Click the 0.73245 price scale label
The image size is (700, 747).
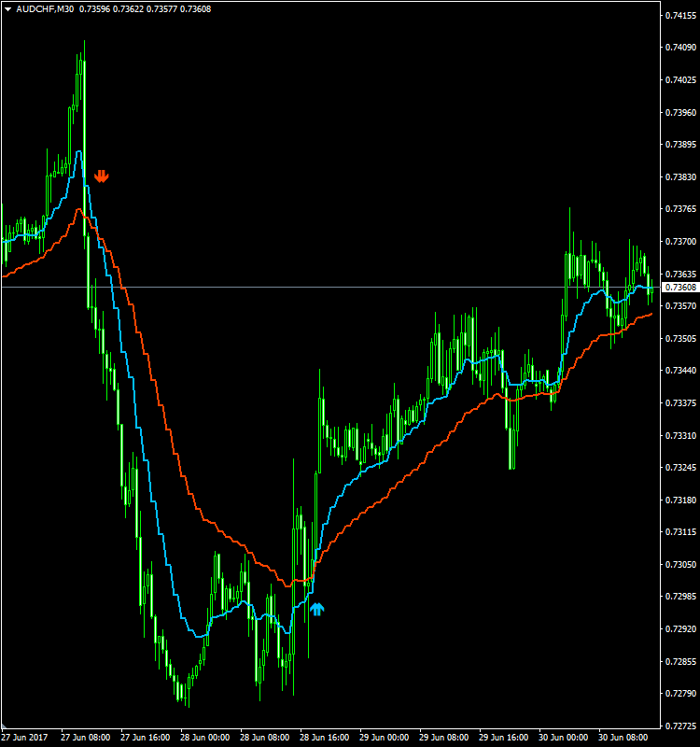click(x=680, y=468)
